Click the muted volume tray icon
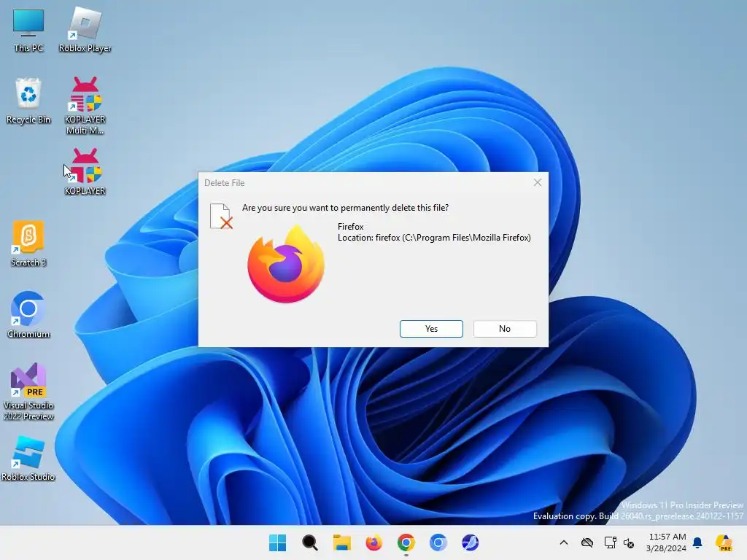747x560 pixels. [x=629, y=542]
